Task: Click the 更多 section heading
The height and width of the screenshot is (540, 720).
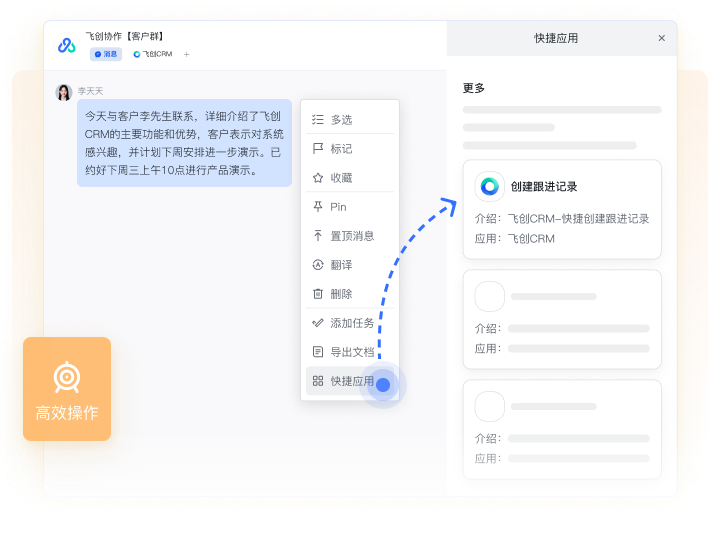Action: [473, 88]
